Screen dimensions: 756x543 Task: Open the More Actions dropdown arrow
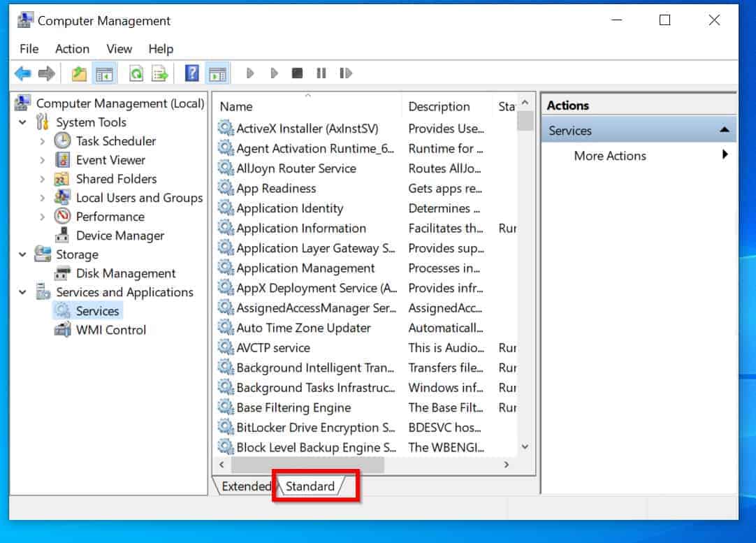click(x=724, y=155)
